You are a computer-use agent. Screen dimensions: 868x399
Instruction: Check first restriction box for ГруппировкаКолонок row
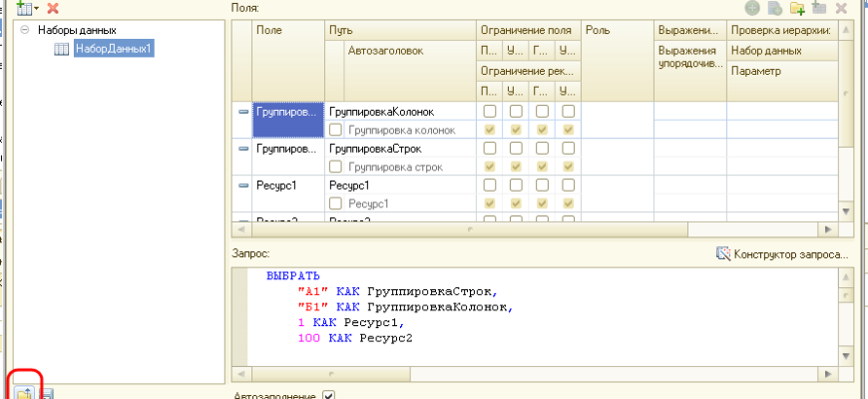tap(490, 111)
